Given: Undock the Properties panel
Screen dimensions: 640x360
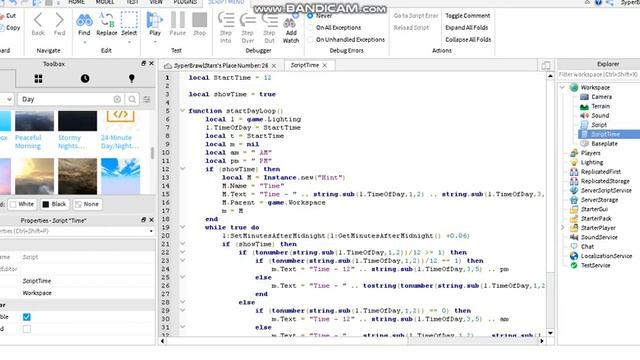Looking at the screenshot, I should (x=143, y=220).
